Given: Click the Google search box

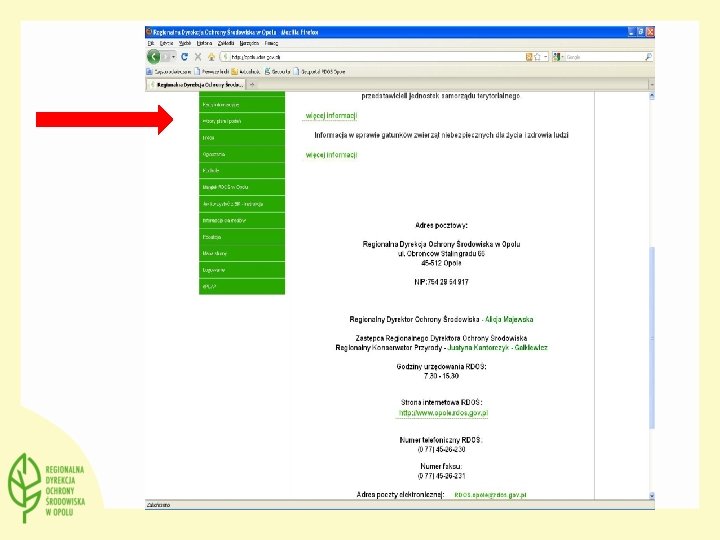Looking at the screenshot, I should click(604, 57).
